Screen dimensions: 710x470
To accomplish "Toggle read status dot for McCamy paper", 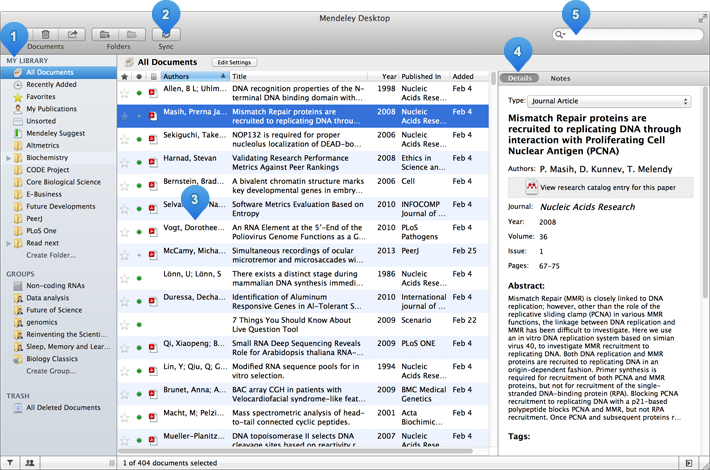I will 139,255.
